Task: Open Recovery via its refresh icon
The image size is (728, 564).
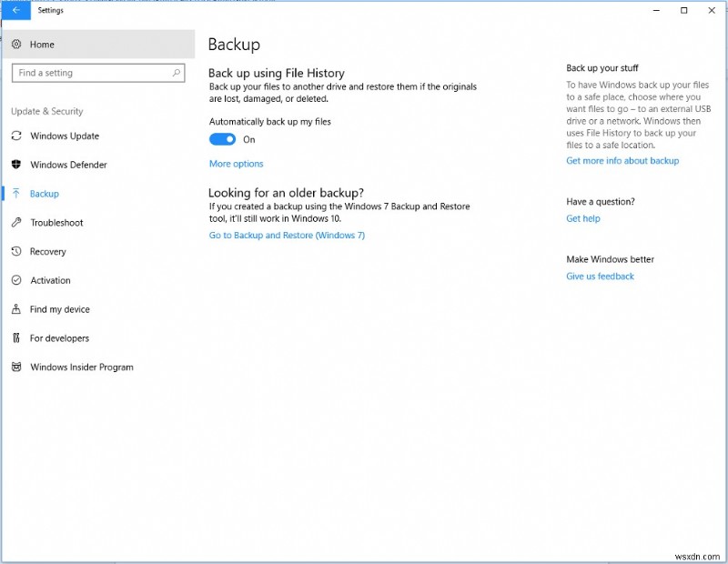Action: [x=16, y=252]
